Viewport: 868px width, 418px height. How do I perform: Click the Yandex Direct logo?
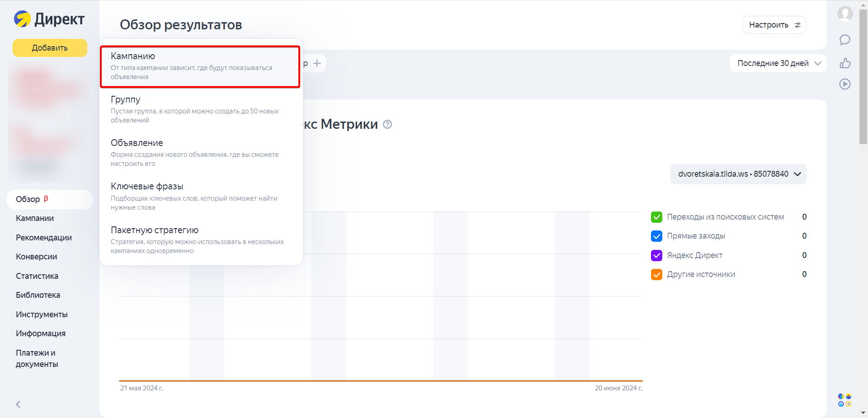tap(49, 19)
